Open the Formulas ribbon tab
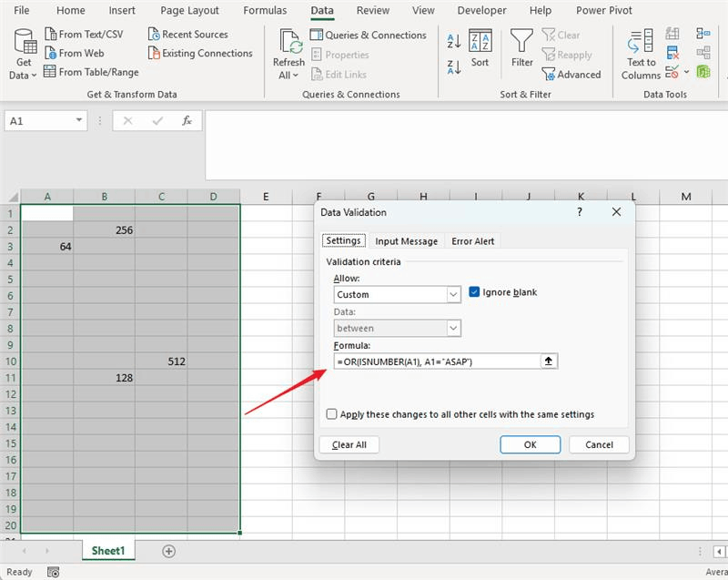 click(265, 10)
